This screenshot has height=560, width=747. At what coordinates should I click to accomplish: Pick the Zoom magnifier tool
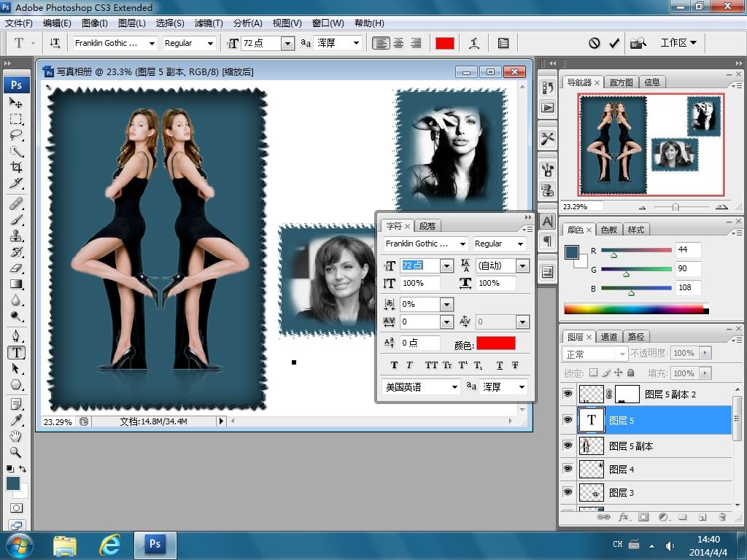point(16,452)
